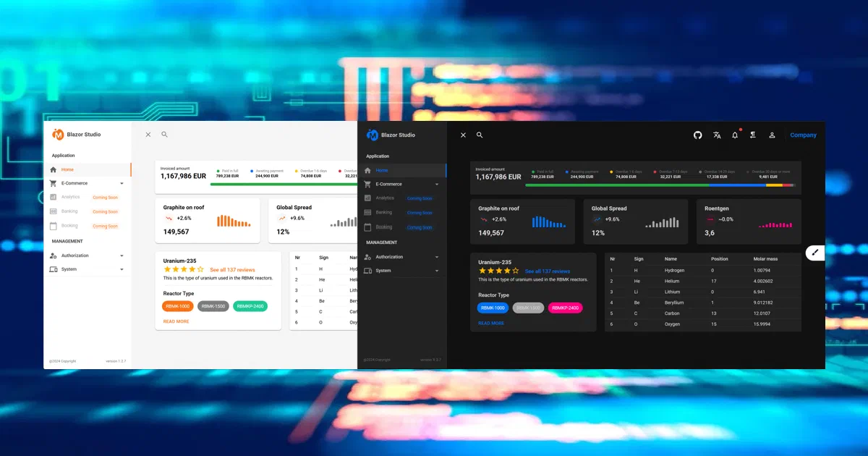Open language translate icon in dark window

coord(717,135)
